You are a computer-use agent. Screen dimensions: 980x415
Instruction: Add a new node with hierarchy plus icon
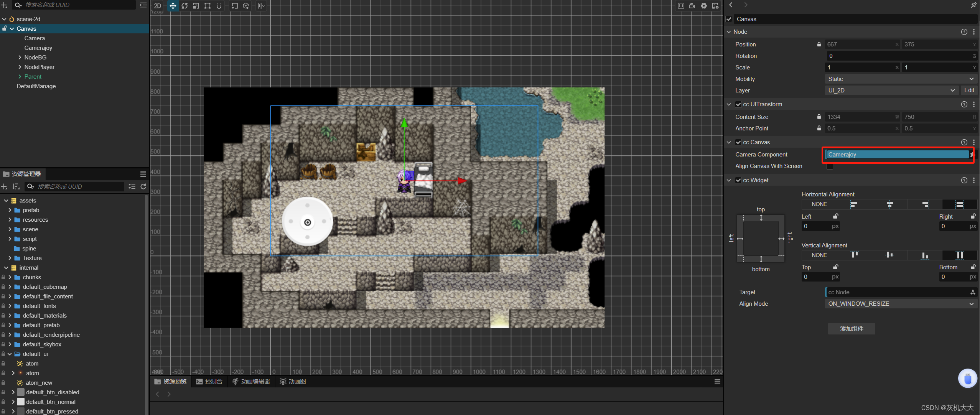(4, 5)
